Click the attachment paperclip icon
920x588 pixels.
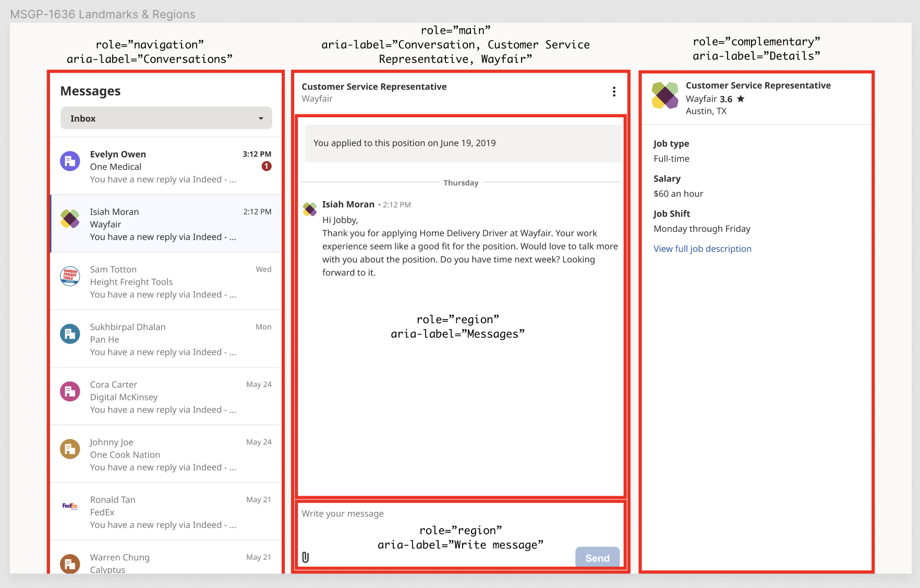click(306, 557)
